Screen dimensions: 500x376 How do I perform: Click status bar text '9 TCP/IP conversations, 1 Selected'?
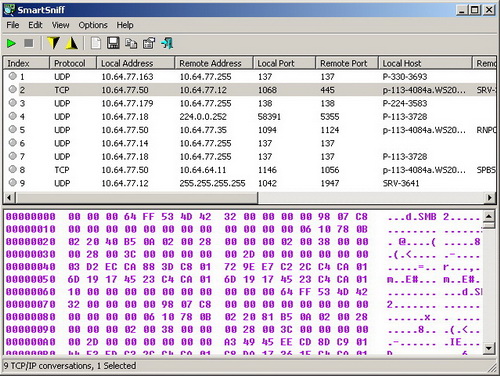click(x=70, y=366)
